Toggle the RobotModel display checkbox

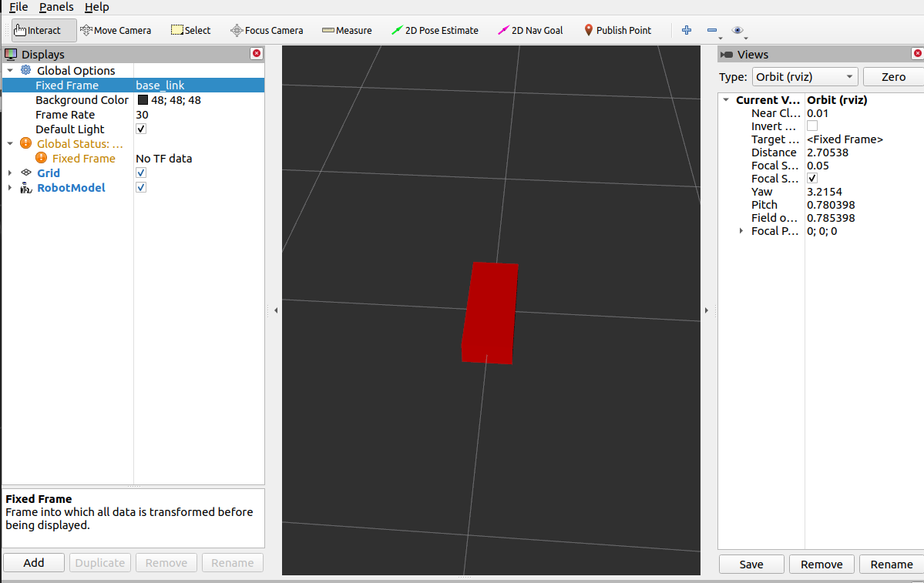tap(141, 187)
